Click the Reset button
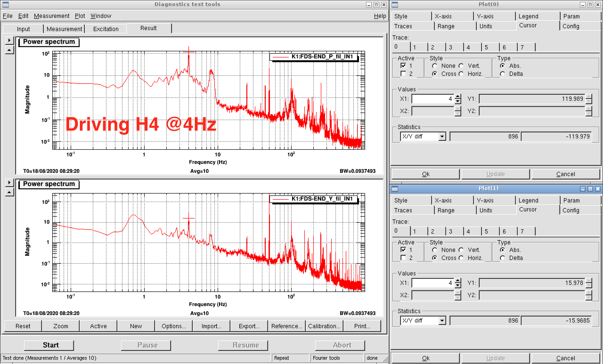Viewport: 603px width, 364px height. tap(23, 326)
